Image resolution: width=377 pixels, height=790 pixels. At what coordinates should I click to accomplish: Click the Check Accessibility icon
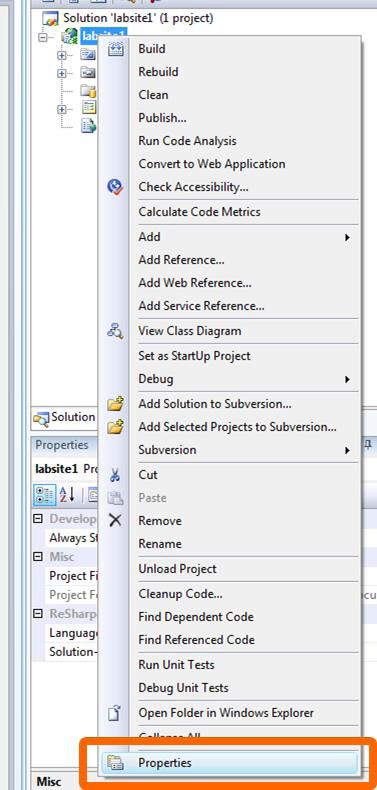[x=115, y=187]
